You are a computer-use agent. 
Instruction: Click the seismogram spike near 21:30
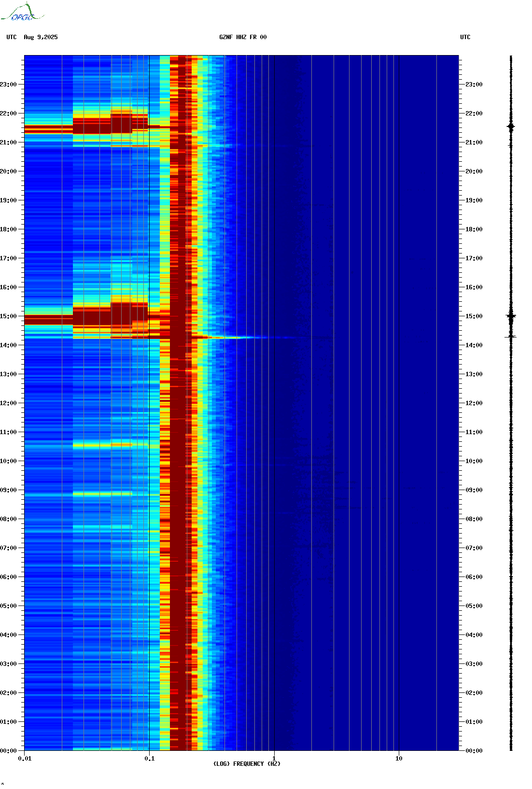click(511, 127)
